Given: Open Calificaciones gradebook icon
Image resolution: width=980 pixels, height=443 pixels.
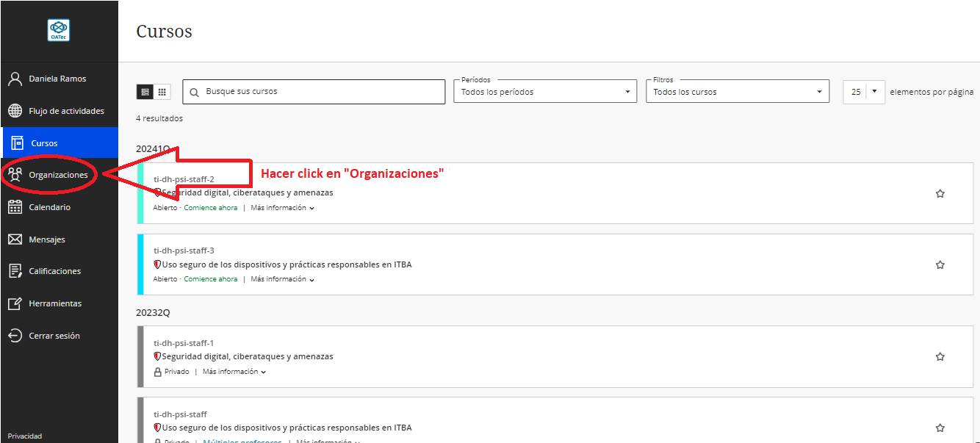Looking at the screenshot, I should pos(15,271).
